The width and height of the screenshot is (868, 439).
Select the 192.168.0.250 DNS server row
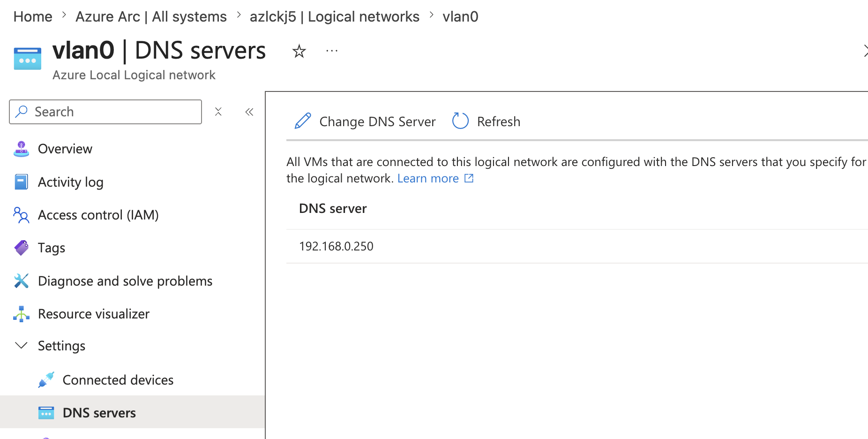tap(577, 246)
